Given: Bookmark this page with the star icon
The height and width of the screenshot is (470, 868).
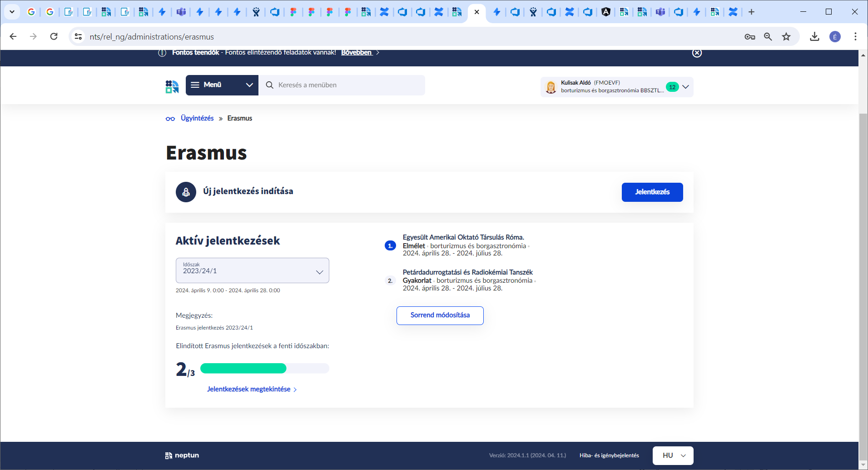Looking at the screenshot, I should 786,37.
